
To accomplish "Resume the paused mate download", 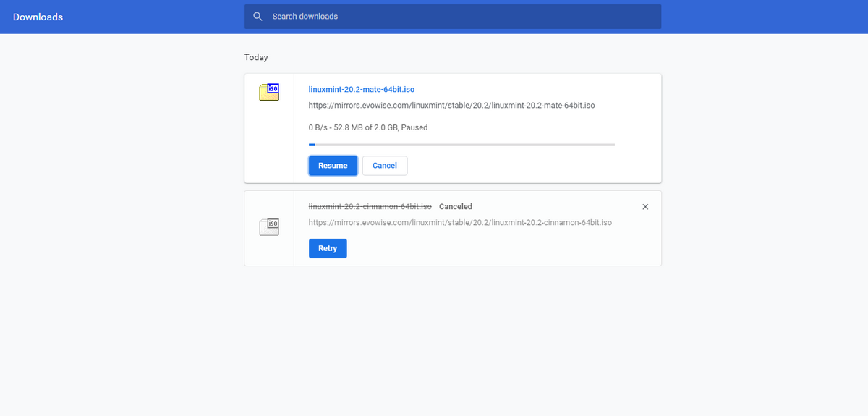I will pos(333,166).
